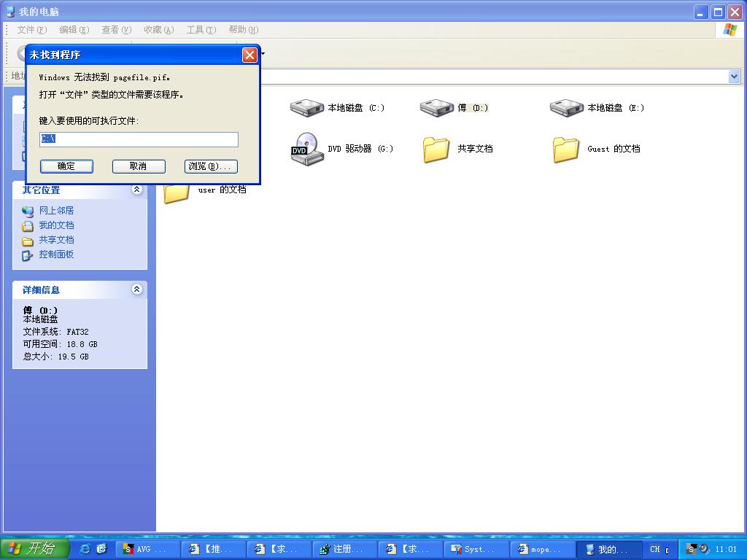Image resolution: width=747 pixels, height=560 pixels.
Task: Switch to the 我的... taskbar window
Action: (608, 550)
